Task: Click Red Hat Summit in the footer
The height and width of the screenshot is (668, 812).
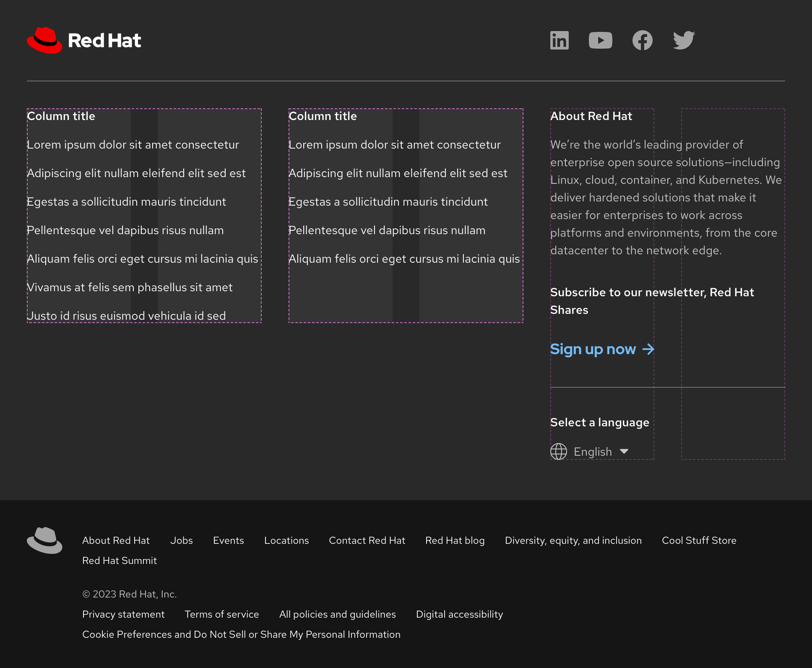Action: [x=120, y=560]
